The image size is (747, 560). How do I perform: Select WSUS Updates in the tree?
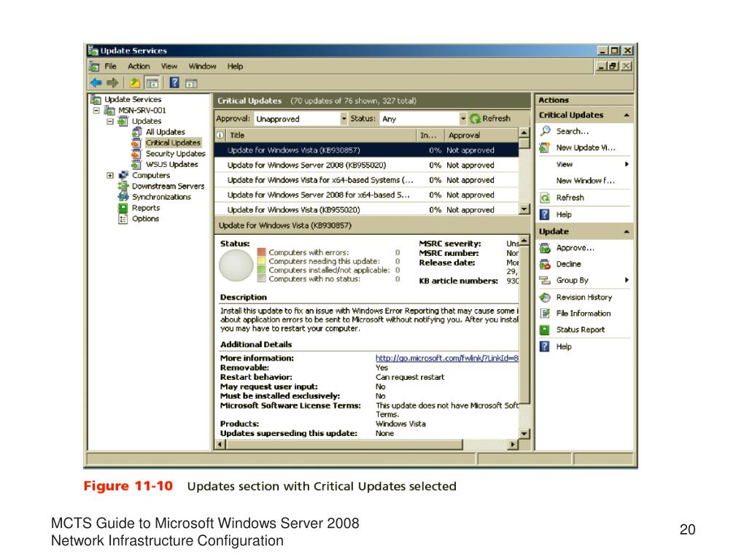[x=171, y=164]
